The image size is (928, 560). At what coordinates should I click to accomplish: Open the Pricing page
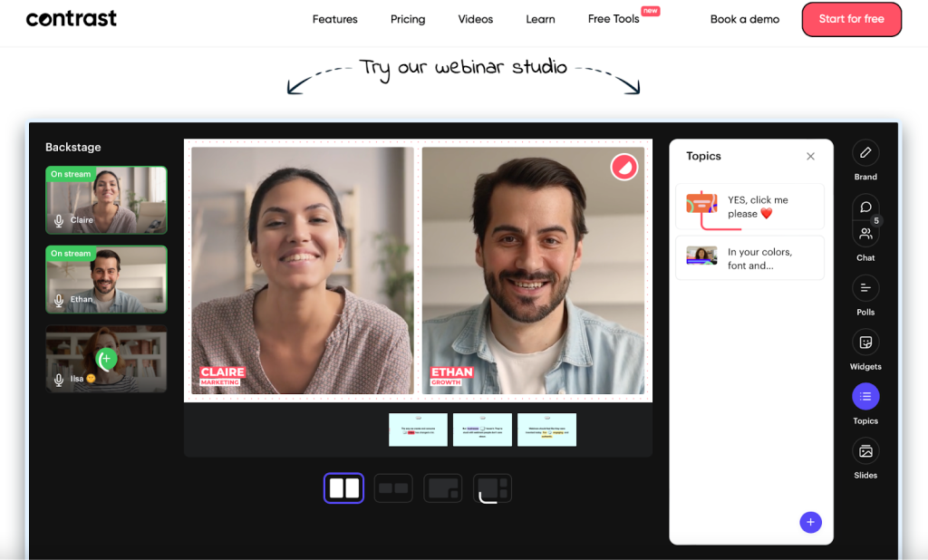(x=408, y=19)
